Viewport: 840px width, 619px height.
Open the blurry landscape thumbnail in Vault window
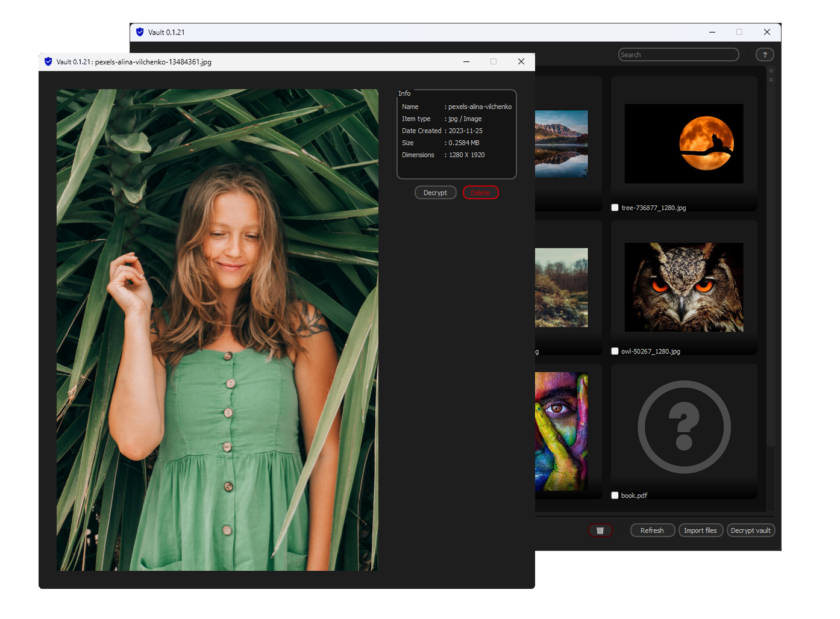(561, 287)
